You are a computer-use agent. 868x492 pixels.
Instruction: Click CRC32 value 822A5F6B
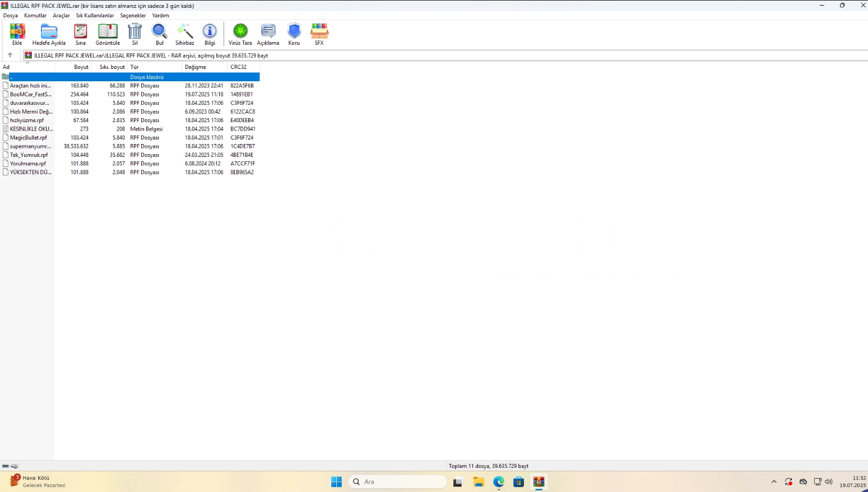point(242,86)
